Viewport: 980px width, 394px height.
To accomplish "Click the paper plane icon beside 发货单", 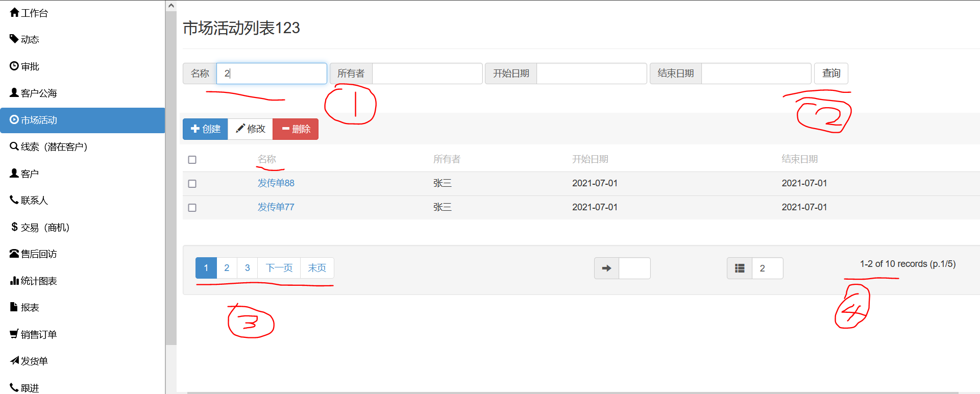I will tap(14, 361).
